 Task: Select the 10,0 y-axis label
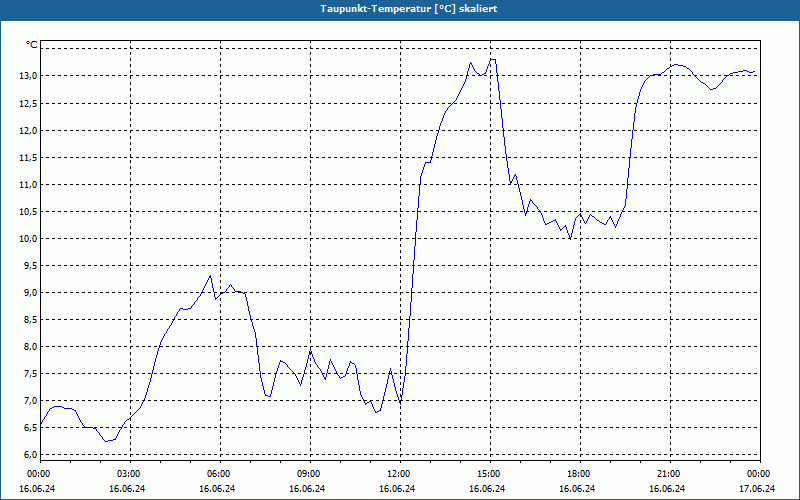[28, 239]
